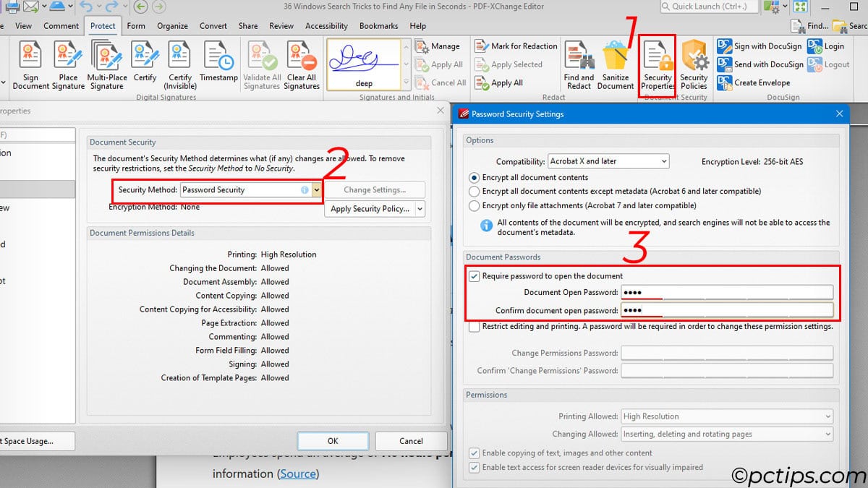Open the Security Method dropdown
Screen dimensions: 868x488
251,190
